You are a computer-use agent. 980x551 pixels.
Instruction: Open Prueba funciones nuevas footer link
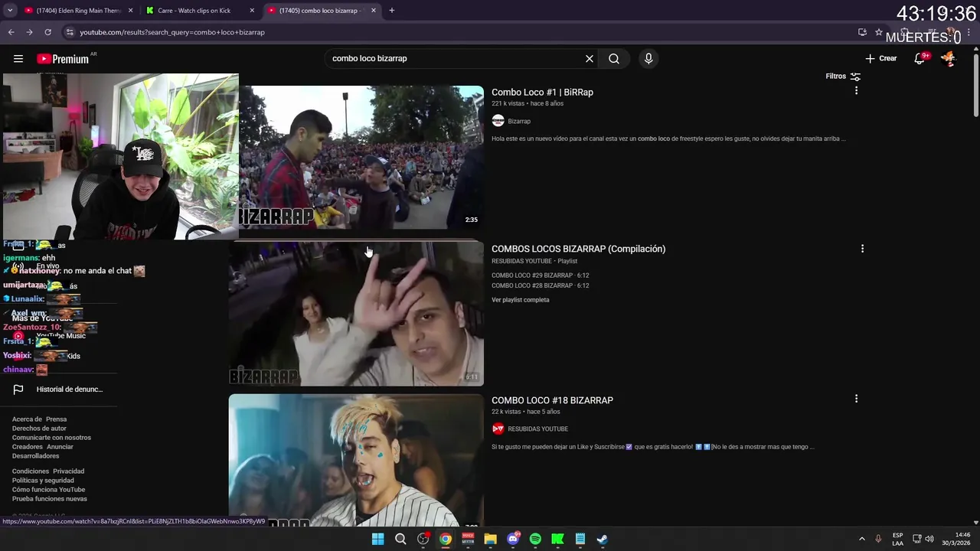50,499
